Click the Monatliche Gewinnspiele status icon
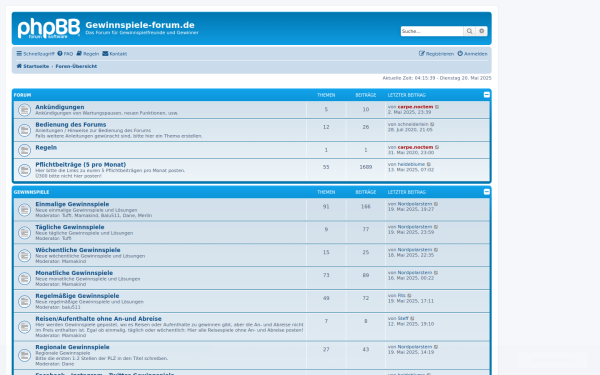The image size is (600, 375). click(24, 279)
